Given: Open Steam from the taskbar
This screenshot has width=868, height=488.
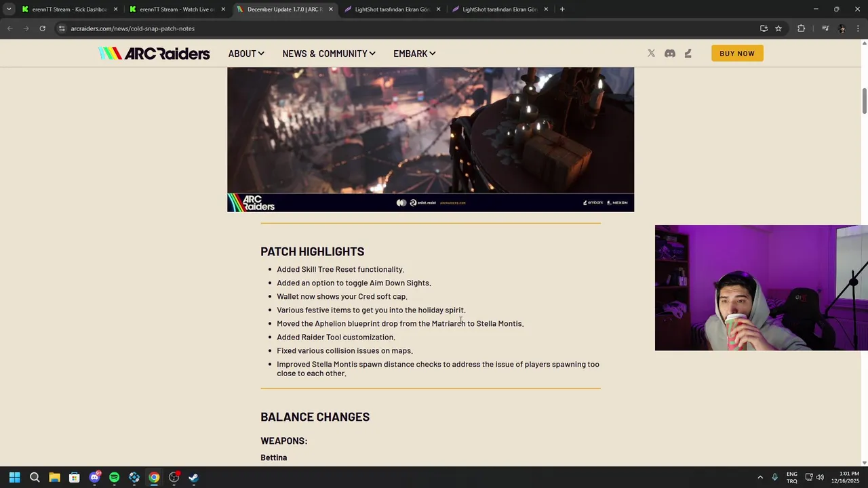Looking at the screenshot, I should click(193, 477).
